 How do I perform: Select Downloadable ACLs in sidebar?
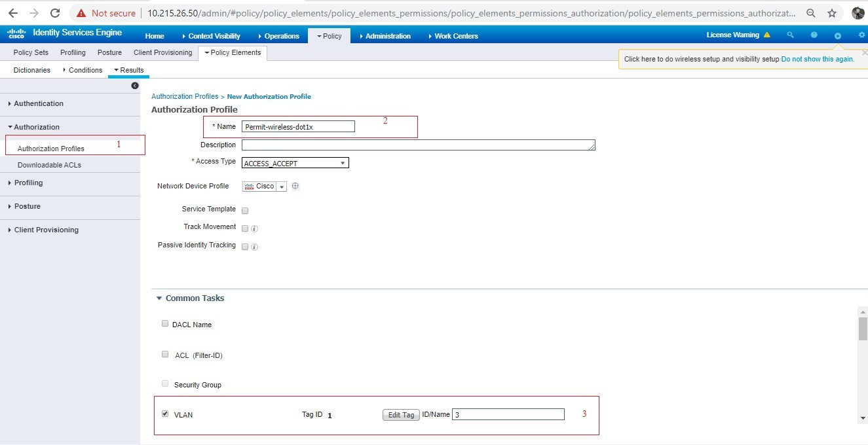(x=49, y=165)
